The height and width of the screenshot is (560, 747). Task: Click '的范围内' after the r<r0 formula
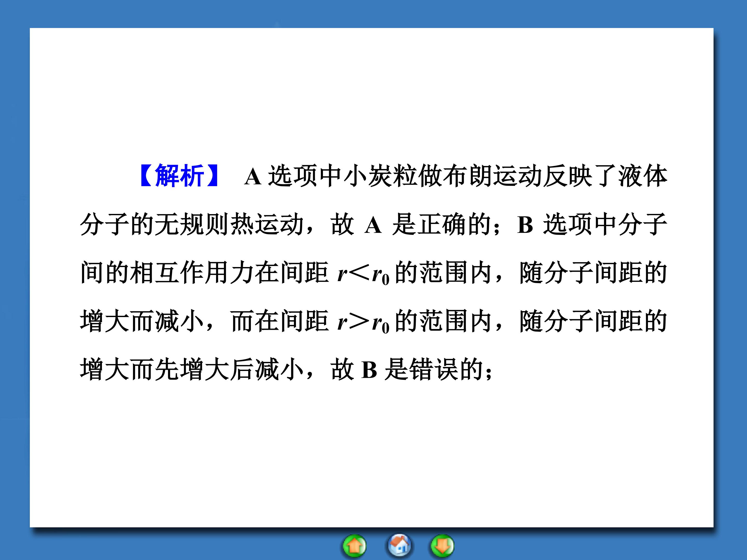pyautogui.click(x=443, y=272)
